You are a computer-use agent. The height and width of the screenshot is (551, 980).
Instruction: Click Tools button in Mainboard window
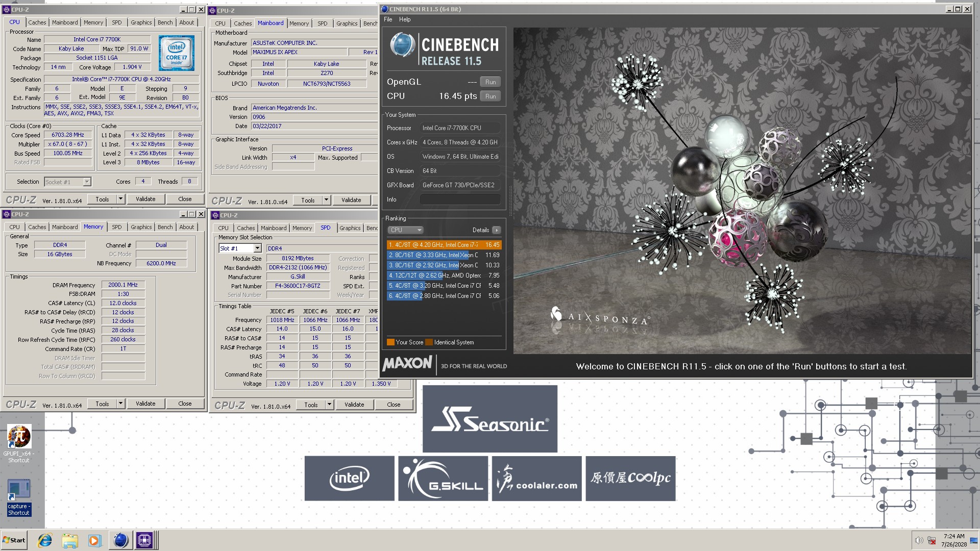(308, 200)
